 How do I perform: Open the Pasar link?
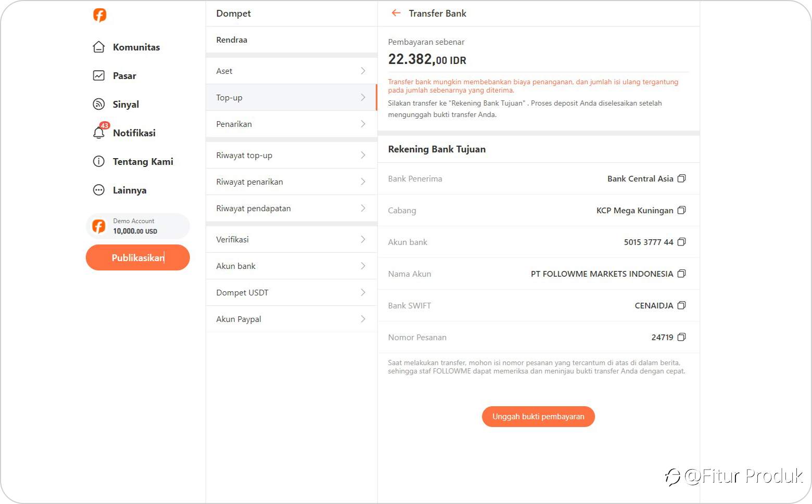pos(124,75)
